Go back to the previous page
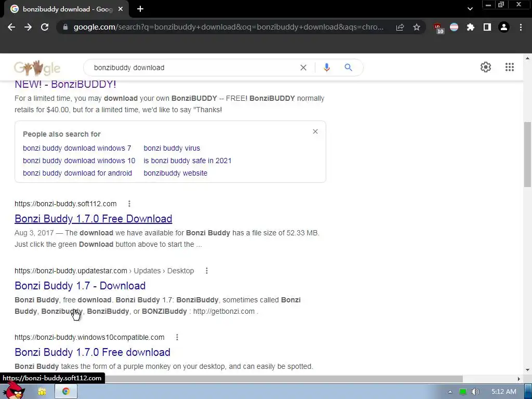The height and width of the screenshot is (399, 532). (x=11, y=27)
